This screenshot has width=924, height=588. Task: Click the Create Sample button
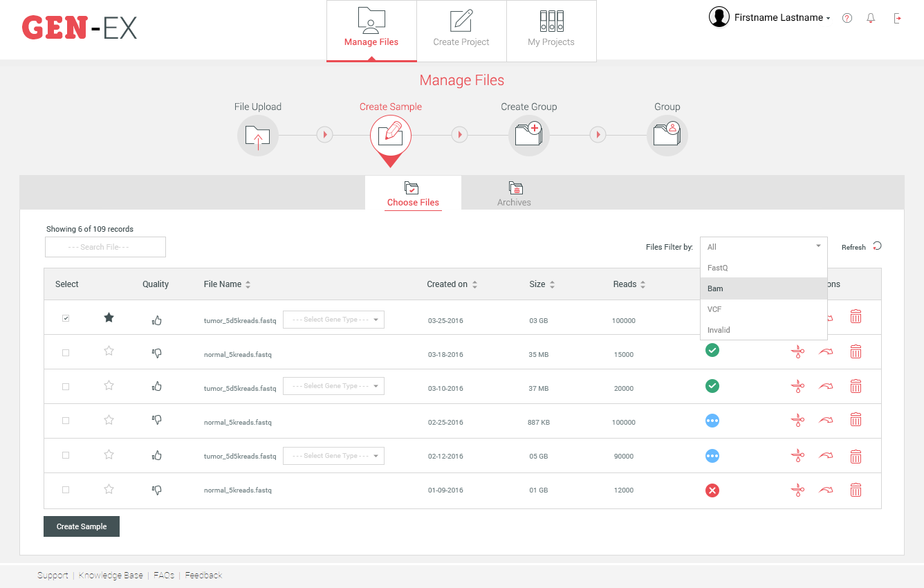point(82,526)
